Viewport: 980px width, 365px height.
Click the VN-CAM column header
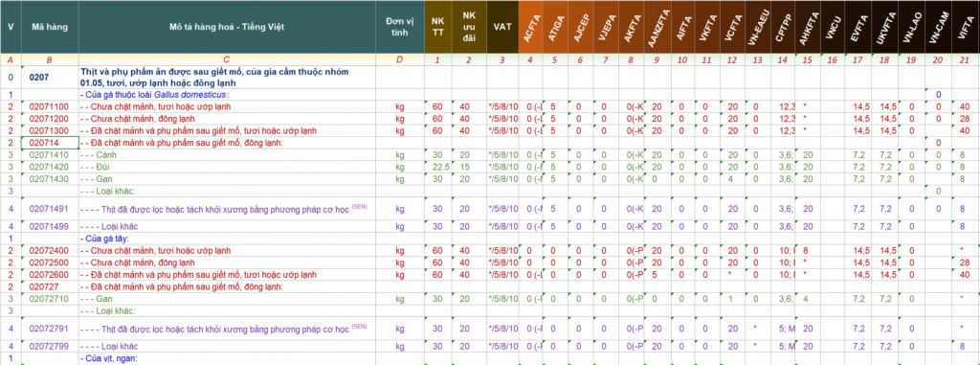[x=938, y=27]
